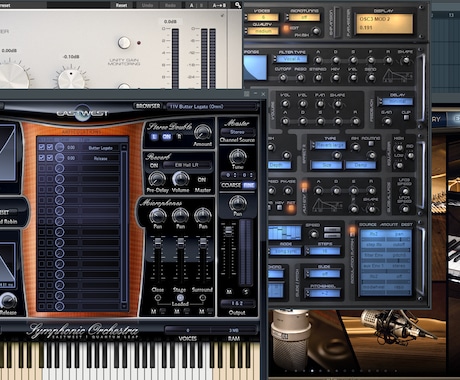Select the A→B copy button

click(219, 5)
